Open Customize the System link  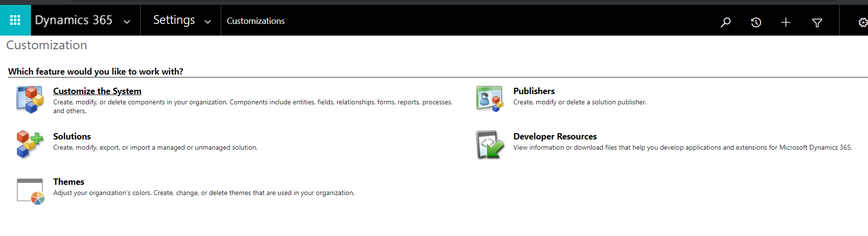pos(97,91)
